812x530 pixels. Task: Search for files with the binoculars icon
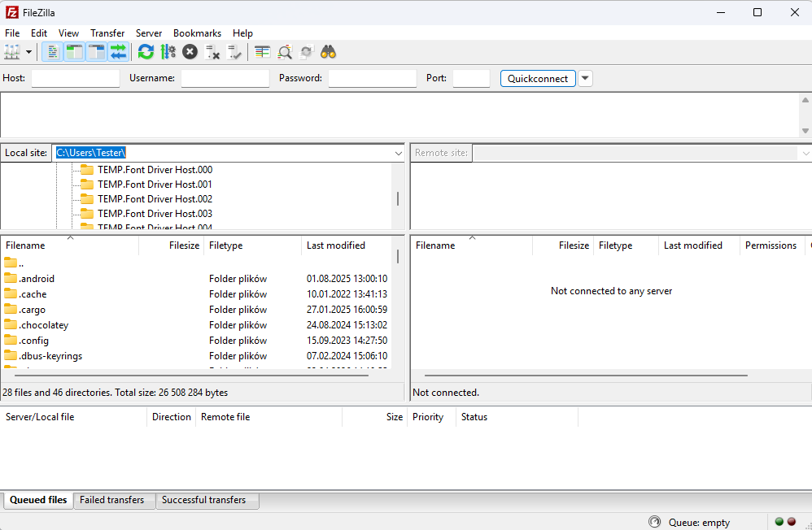click(x=329, y=52)
